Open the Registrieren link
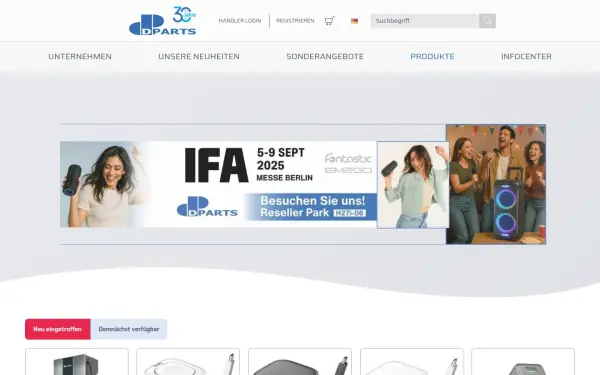Viewport: 600px width, 375px height. tap(295, 21)
